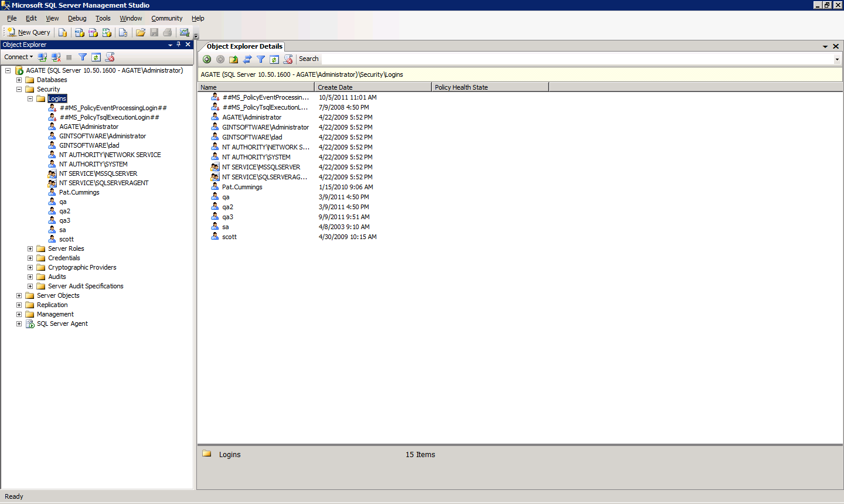Open the Search box dropdown arrow

click(x=837, y=59)
